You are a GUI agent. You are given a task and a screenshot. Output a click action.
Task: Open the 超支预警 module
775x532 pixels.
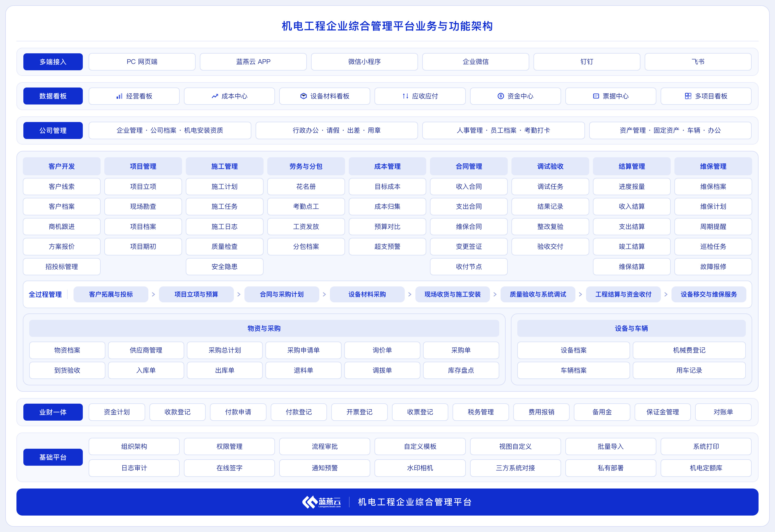[387, 247]
